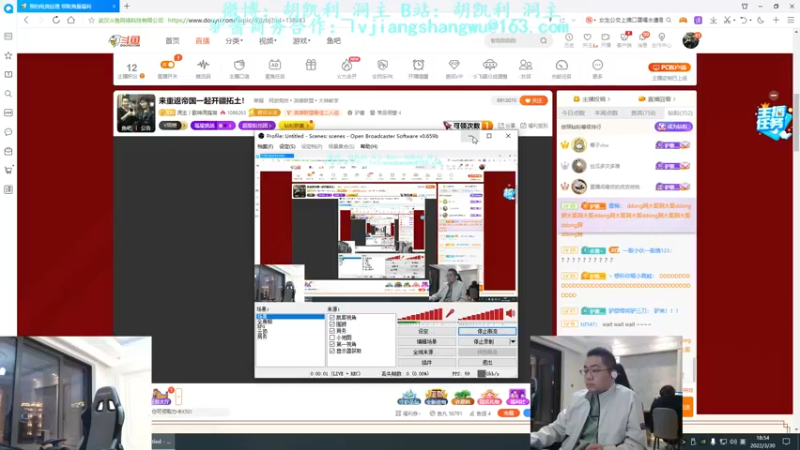Click the OBS 编辑场景 button
The width and height of the screenshot is (800, 450).
(427, 341)
